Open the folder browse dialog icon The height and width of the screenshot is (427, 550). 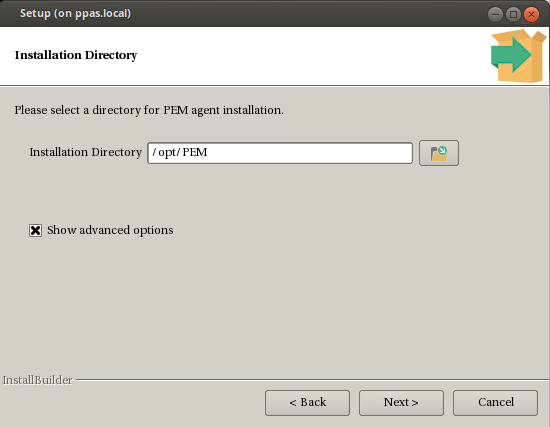pyautogui.click(x=438, y=153)
